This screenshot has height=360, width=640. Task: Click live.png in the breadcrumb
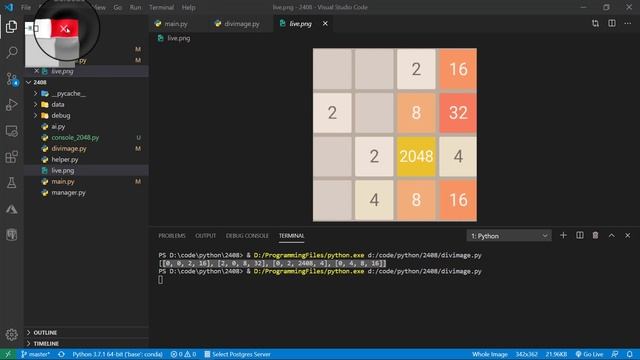[x=178, y=38]
